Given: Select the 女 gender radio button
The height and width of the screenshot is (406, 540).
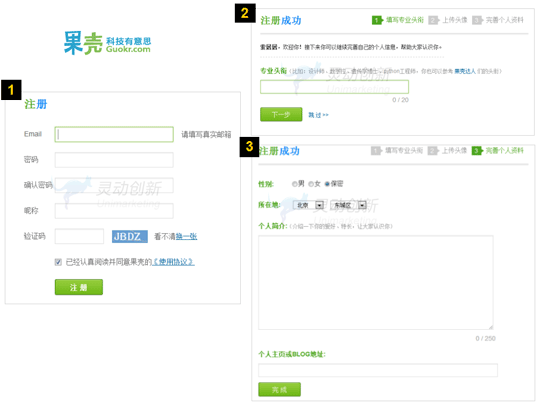Looking at the screenshot, I should coord(311,184).
